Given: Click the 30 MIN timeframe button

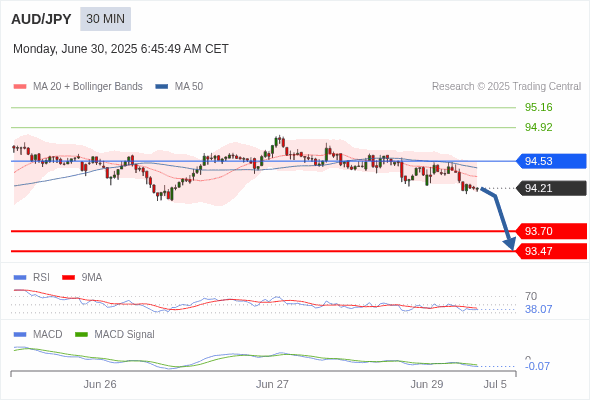Looking at the screenshot, I should click(105, 19).
